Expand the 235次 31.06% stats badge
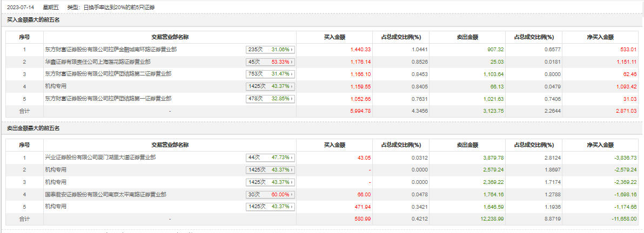Screen dimensions: 644x233 click(271, 50)
